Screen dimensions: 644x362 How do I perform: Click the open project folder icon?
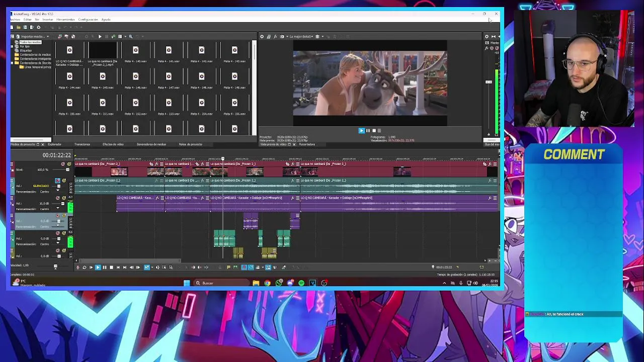point(19,27)
